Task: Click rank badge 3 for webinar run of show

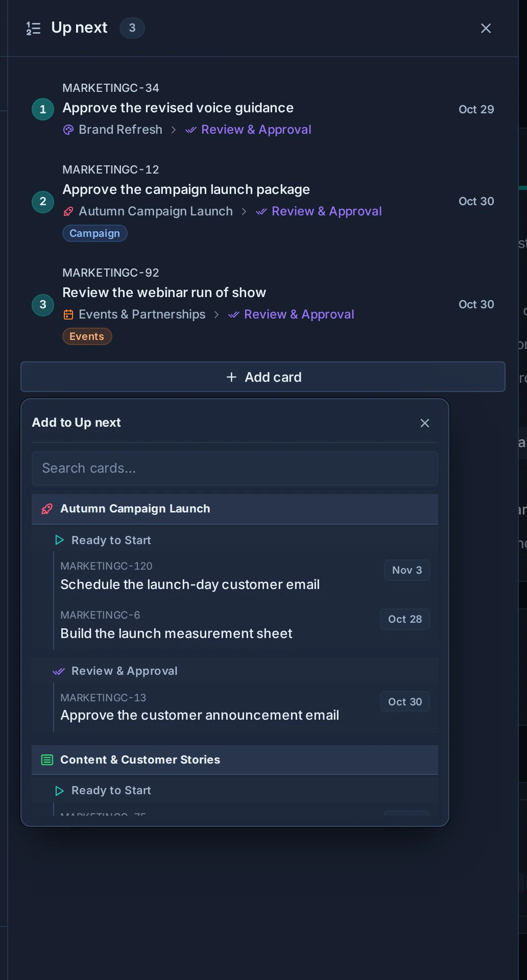Action: pos(43,305)
